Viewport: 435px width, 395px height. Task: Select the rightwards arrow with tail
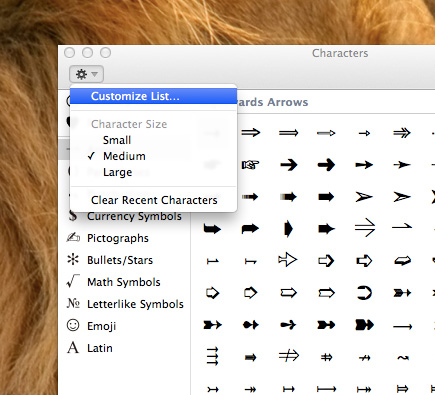click(x=212, y=389)
